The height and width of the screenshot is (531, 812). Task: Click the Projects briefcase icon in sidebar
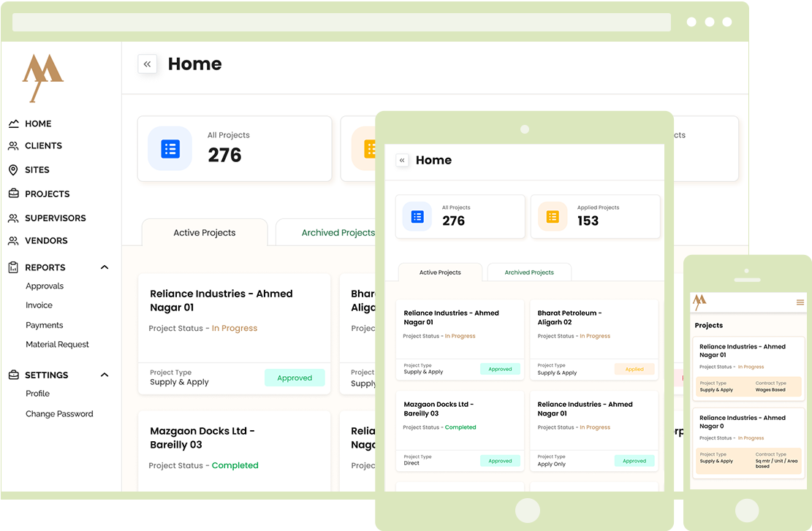[x=13, y=194]
